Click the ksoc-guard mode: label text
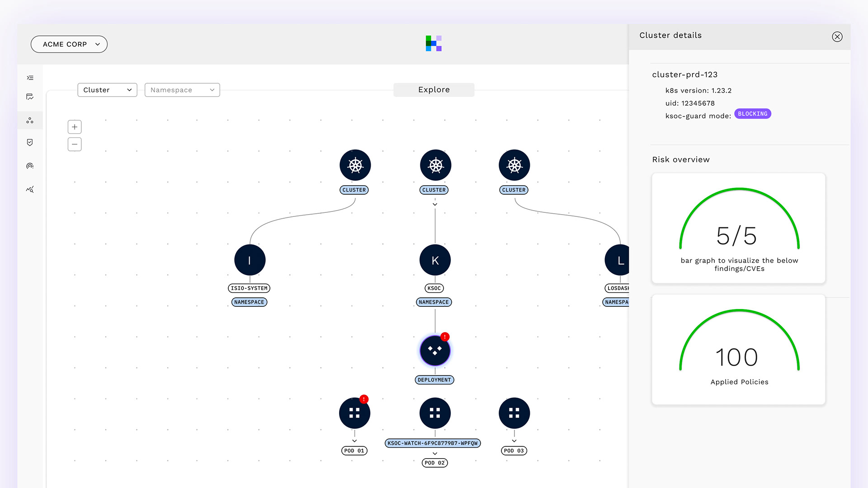 (x=698, y=116)
